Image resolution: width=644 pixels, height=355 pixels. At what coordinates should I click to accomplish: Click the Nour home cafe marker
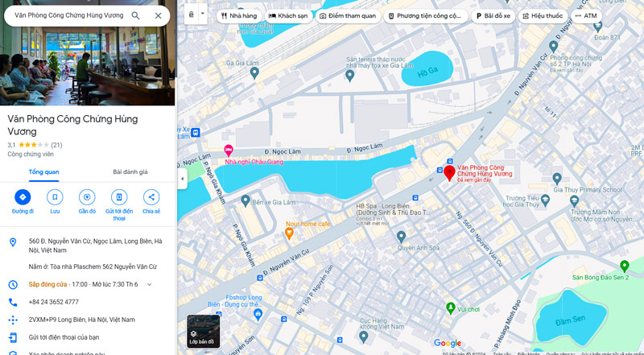289,233
